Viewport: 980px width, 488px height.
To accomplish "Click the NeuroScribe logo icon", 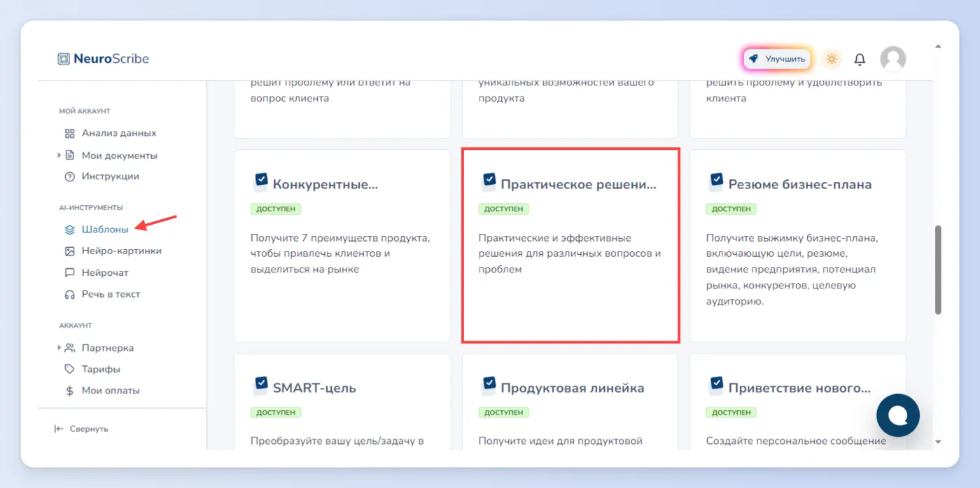I will coord(64,59).
